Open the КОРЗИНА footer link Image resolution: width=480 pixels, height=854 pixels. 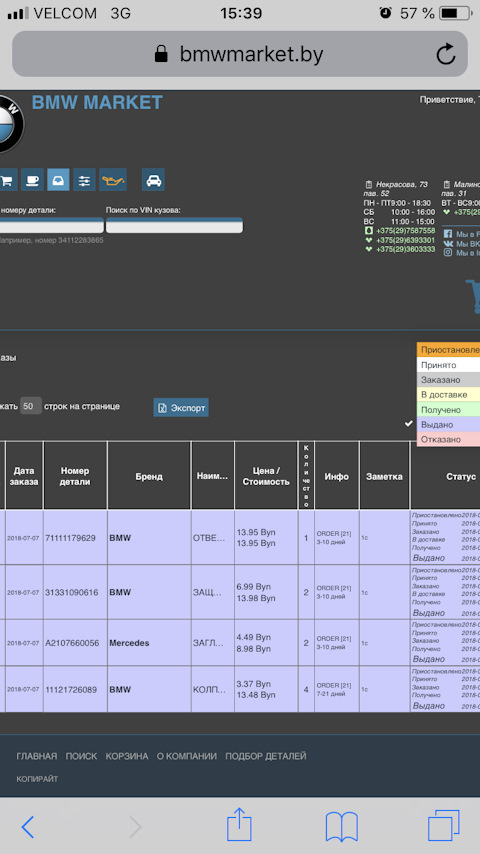tap(127, 756)
